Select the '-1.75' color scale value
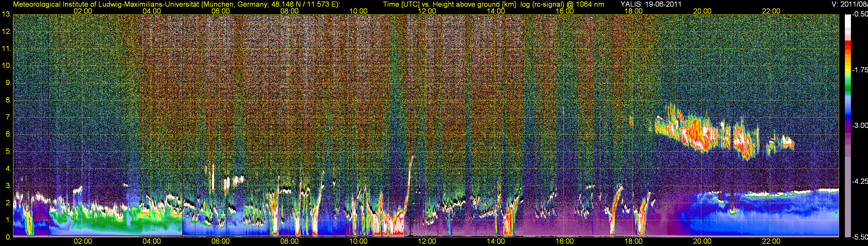The height and width of the screenshot is (246, 868). [x=860, y=70]
